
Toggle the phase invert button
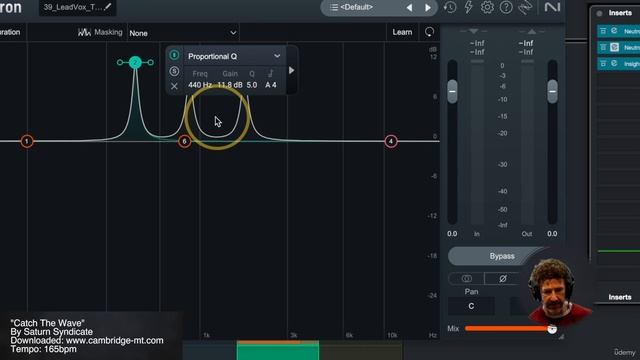click(502, 278)
